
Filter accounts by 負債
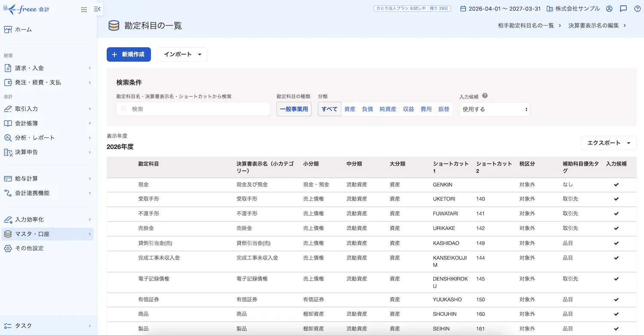pos(368,109)
